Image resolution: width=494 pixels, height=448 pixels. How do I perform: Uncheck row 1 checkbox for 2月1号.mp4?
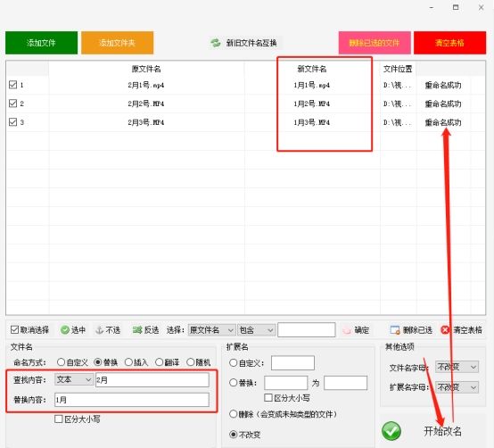tap(12, 85)
